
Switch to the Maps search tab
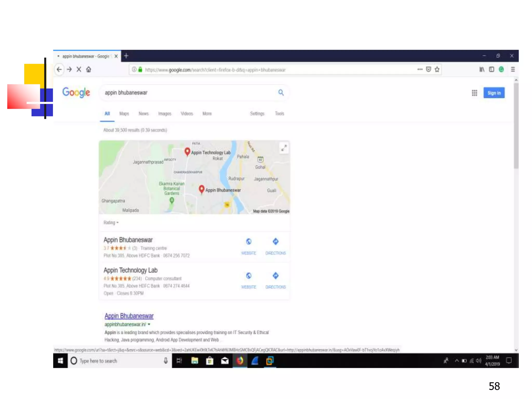124,114
